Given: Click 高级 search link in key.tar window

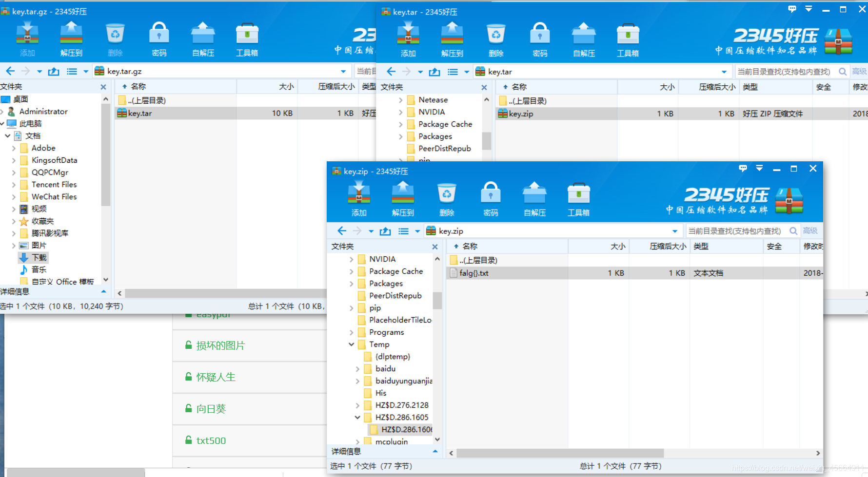Looking at the screenshot, I should point(859,72).
